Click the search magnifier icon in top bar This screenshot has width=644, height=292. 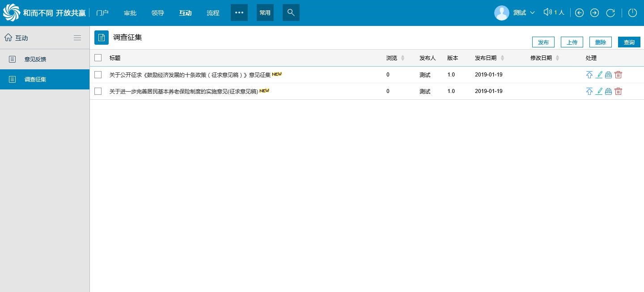pos(291,13)
